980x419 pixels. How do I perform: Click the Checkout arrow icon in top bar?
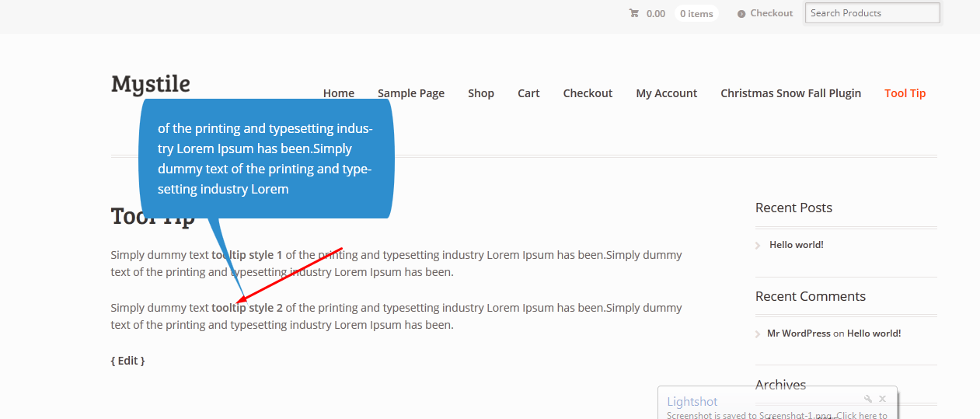(741, 14)
